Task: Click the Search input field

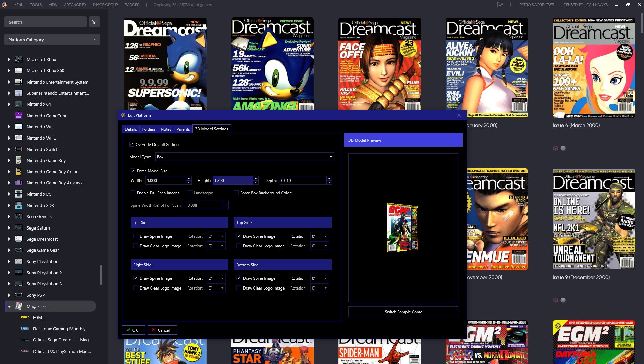Action: 46,22
